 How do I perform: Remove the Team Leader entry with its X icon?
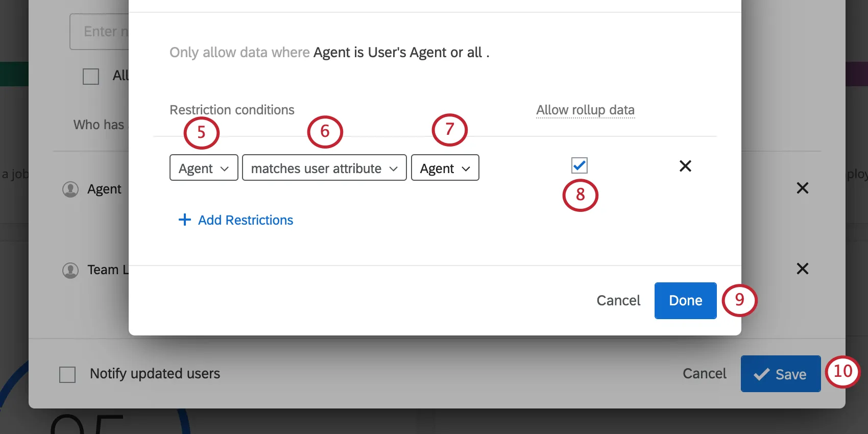point(803,269)
